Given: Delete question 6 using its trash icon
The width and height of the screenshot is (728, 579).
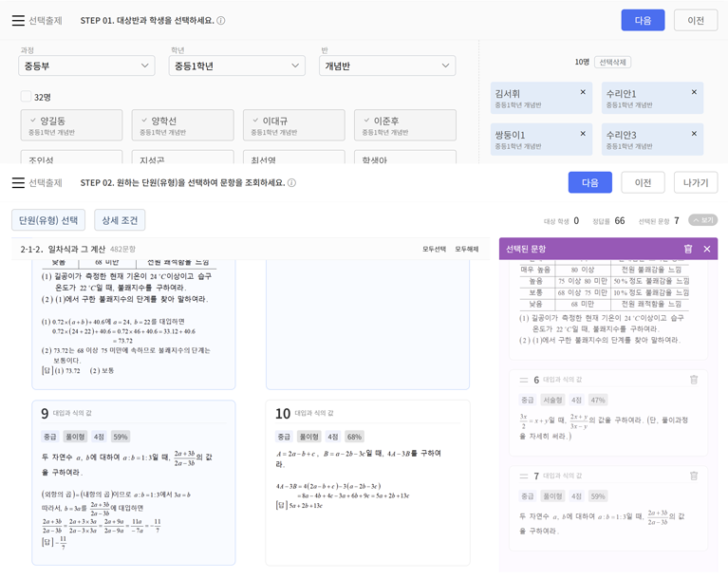Looking at the screenshot, I should click(x=694, y=380).
